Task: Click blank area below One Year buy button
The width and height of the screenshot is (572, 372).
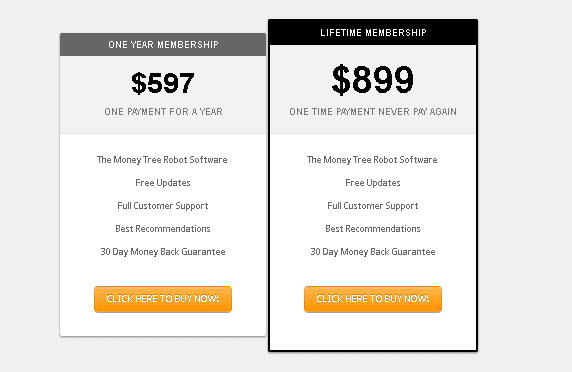Action: pos(163,324)
